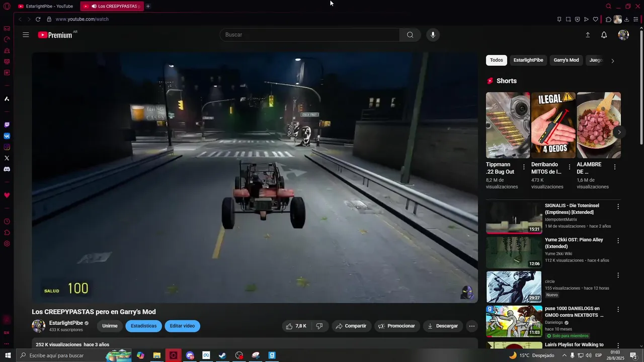Open Steam from the Windows taskbar
This screenshot has width=644, height=362.
point(222,355)
